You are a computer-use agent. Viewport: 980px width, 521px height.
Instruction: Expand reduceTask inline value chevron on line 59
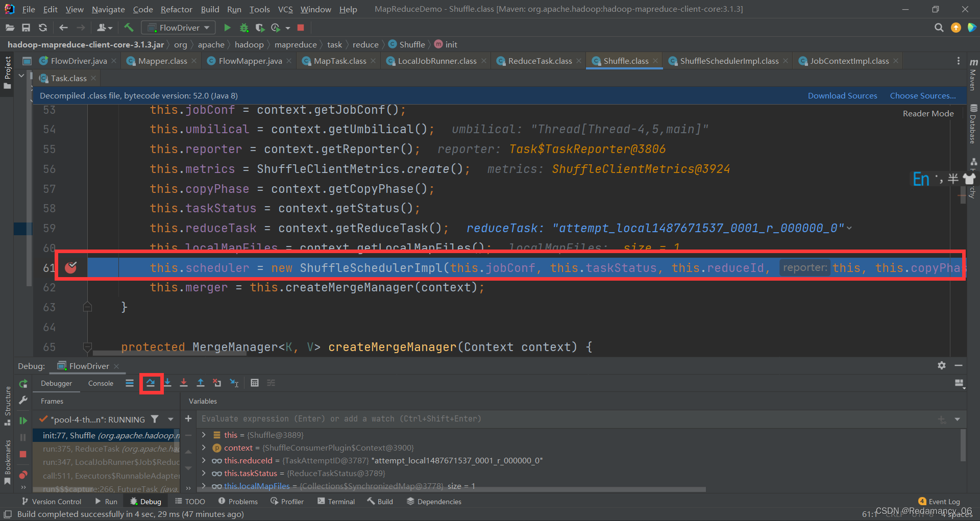coord(849,228)
